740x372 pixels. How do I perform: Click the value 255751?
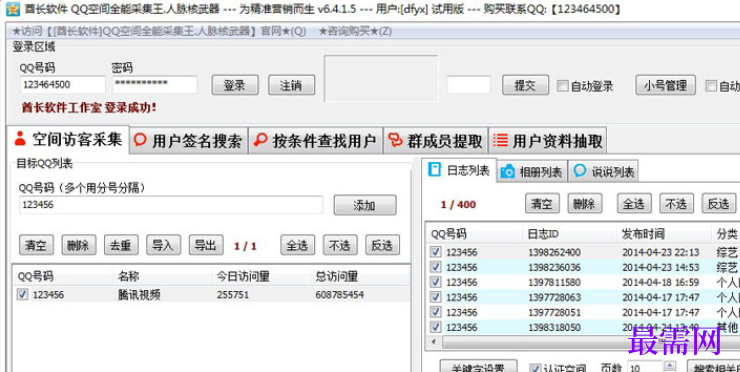(x=233, y=295)
